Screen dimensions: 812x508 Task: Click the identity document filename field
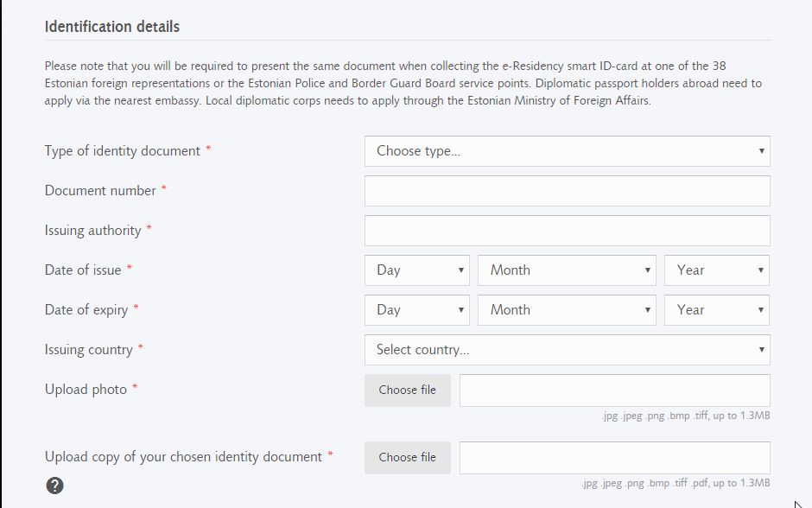pos(615,458)
